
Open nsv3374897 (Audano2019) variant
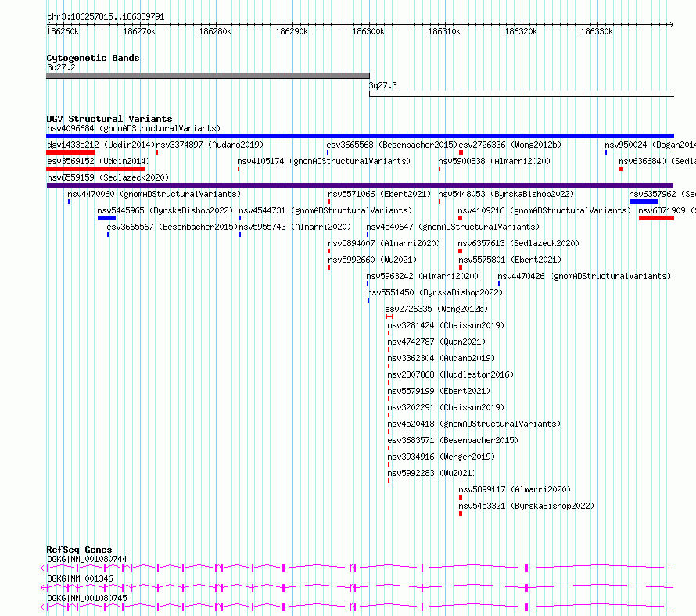click(x=210, y=145)
